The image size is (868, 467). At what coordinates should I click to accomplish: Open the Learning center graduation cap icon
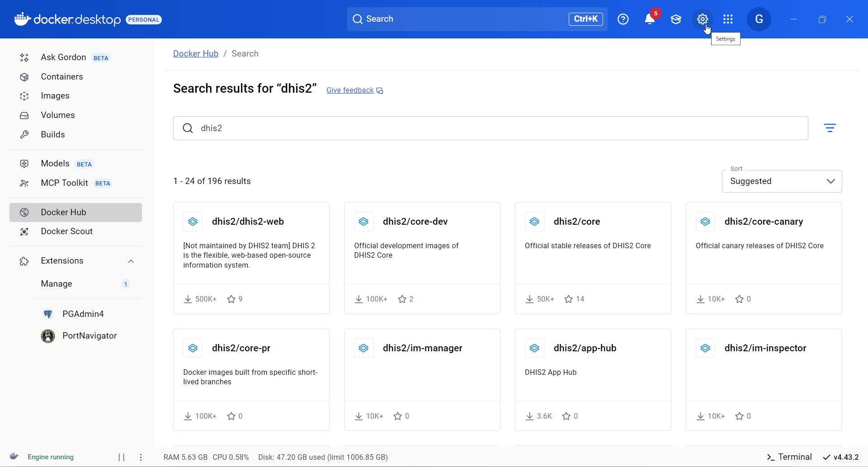[676, 19]
